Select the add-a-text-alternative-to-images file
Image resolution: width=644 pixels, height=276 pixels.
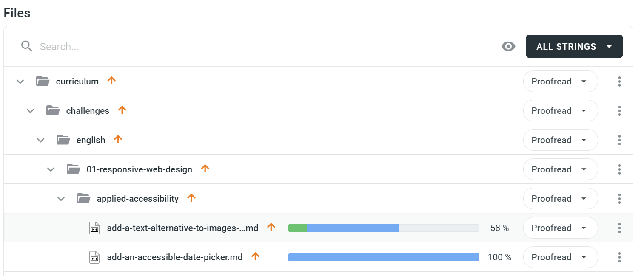click(x=182, y=228)
